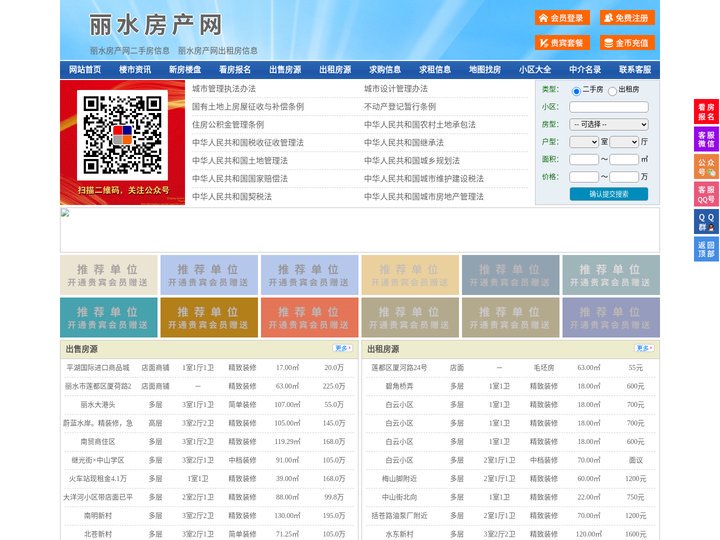Open 求租信息 navigation item
720x540 pixels.
click(435, 70)
